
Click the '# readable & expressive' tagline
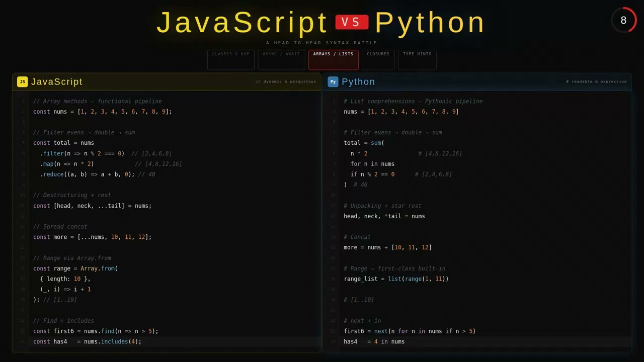pos(596,81)
